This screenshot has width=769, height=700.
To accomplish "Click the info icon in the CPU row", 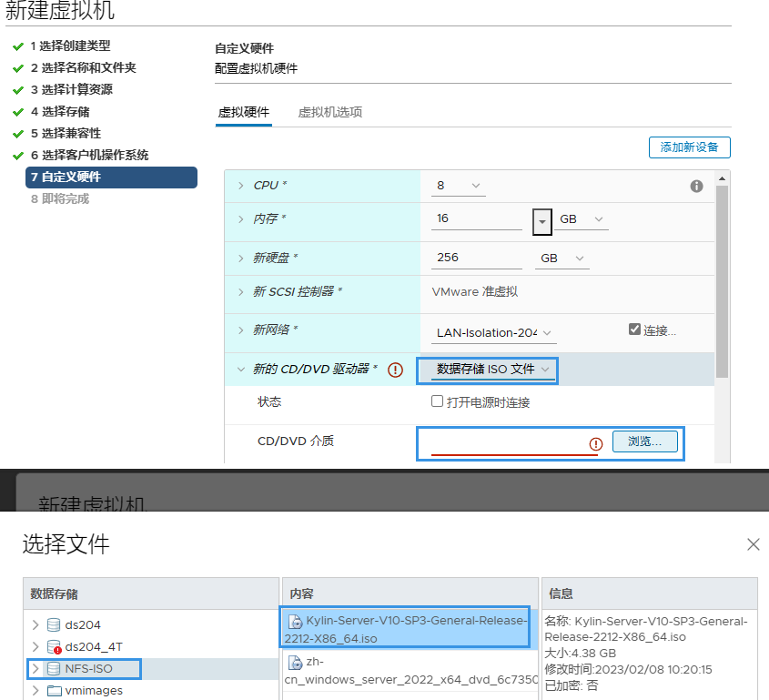I will point(696,186).
